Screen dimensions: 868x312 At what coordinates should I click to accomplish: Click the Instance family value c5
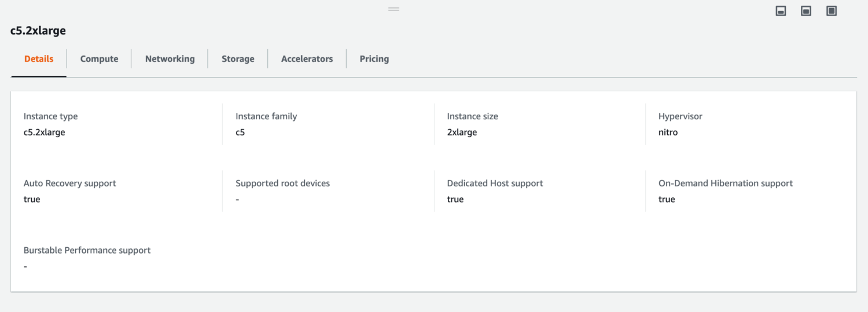[240, 133]
